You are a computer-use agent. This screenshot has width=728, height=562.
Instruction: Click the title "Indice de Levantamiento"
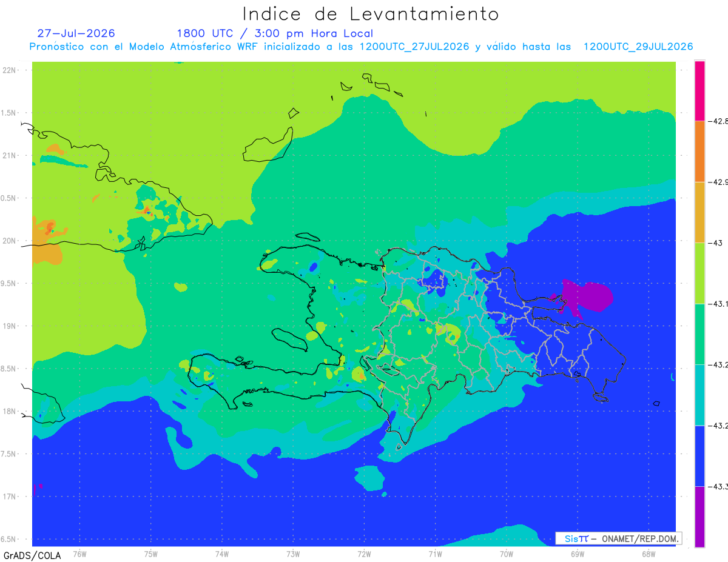click(371, 13)
